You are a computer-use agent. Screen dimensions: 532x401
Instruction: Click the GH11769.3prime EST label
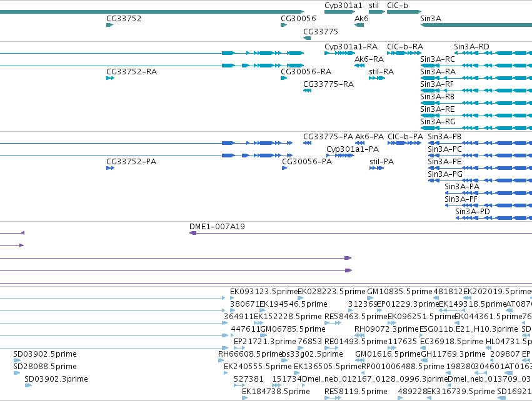tap(453, 354)
